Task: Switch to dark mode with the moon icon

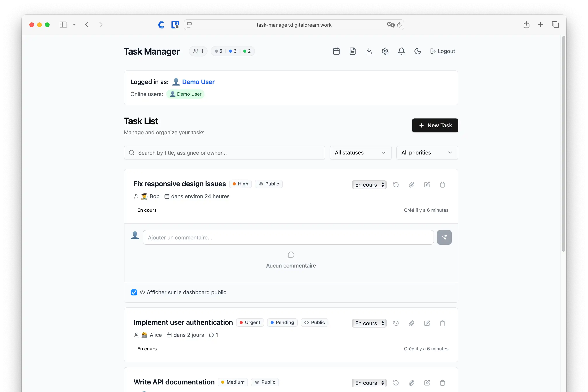Action: pos(417,51)
